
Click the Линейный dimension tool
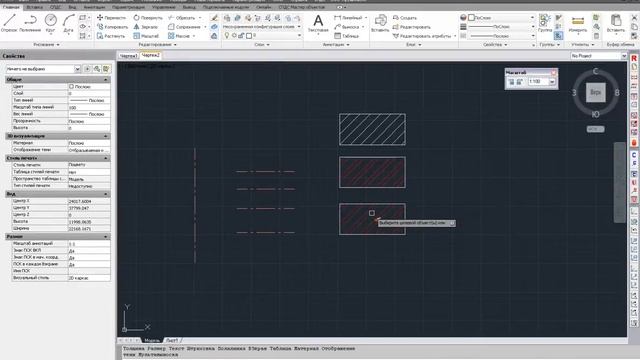point(348,18)
